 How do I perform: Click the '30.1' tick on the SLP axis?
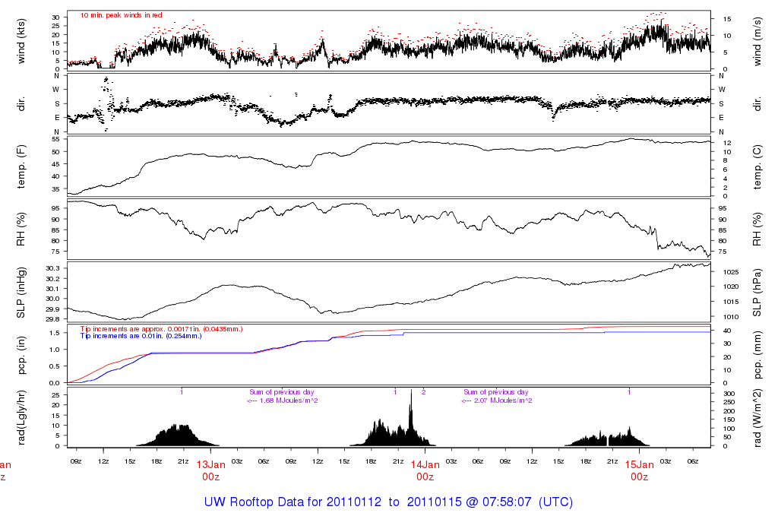pos(53,289)
